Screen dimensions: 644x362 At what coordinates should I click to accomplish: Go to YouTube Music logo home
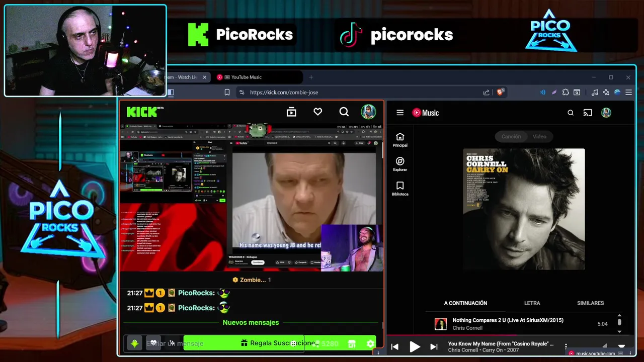pos(426,113)
